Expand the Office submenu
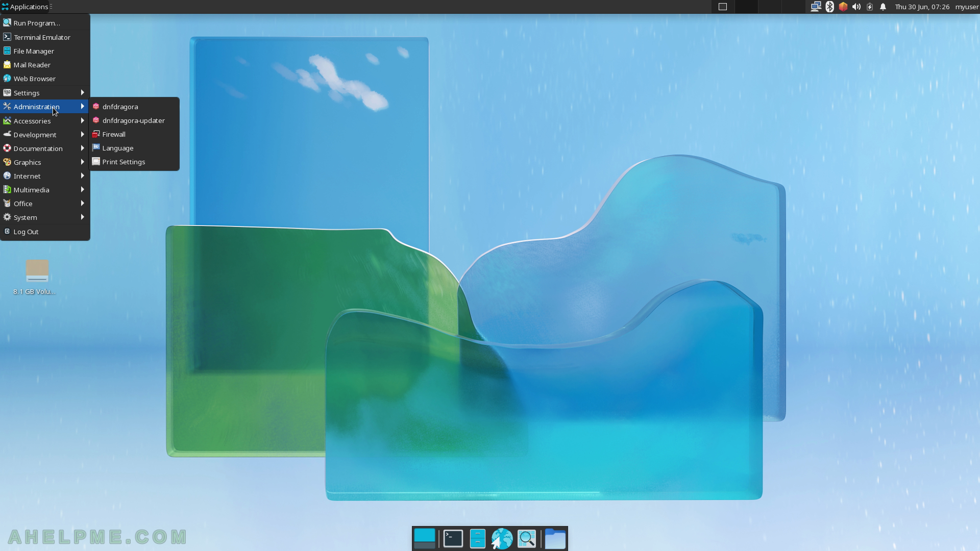Screen dimensions: 980x551 [x=45, y=204]
